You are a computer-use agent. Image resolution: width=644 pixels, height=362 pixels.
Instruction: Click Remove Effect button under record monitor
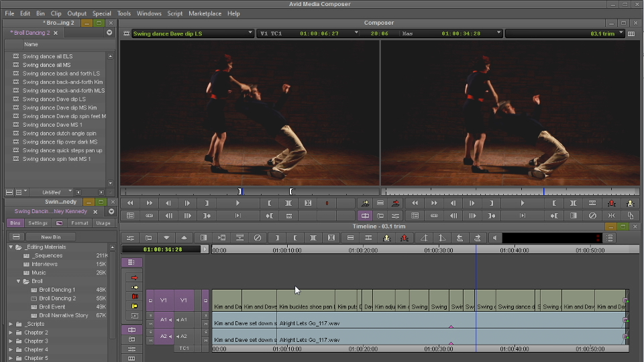592,215
